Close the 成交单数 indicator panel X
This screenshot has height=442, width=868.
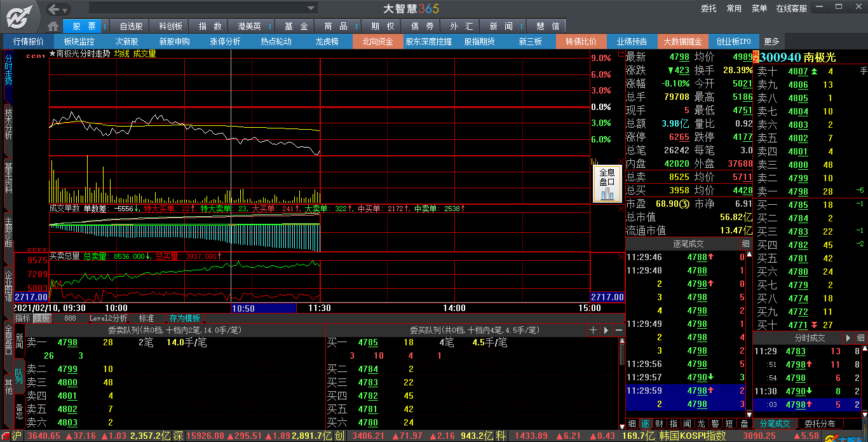(621, 208)
